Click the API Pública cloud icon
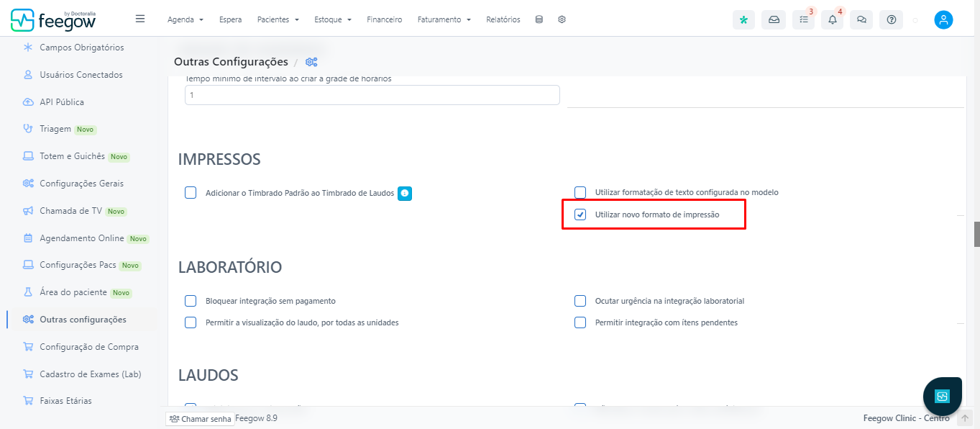980x429 pixels. [x=28, y=102]
